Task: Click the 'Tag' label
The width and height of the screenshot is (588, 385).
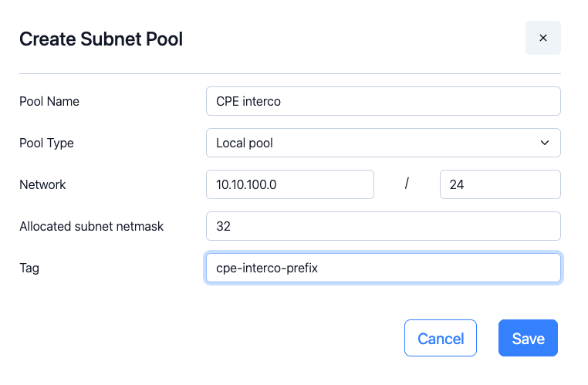Action: [x=29, y=268]
